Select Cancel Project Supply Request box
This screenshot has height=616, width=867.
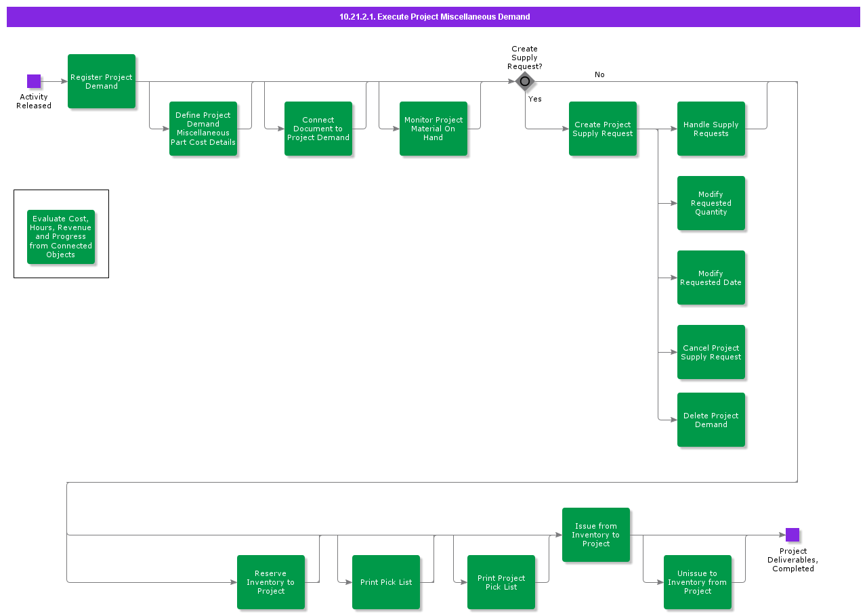coord(711,352)
